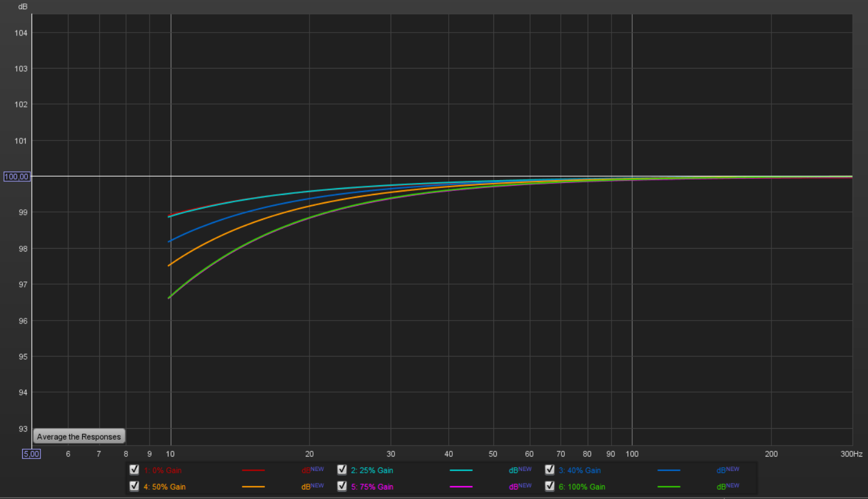Select the 1: 0% Gain trace label
The height and width of the screenshot is (499, 868).
pos(164,470)
